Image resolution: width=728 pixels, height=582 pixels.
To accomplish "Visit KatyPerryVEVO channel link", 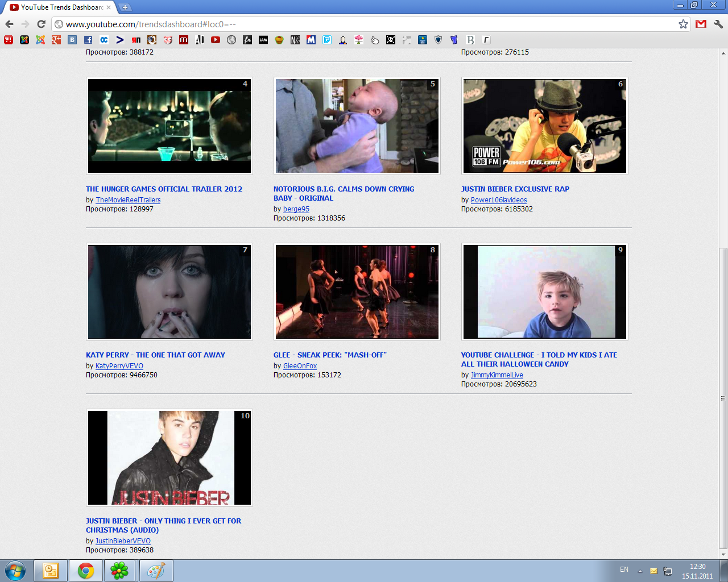I will click(119, 366).
